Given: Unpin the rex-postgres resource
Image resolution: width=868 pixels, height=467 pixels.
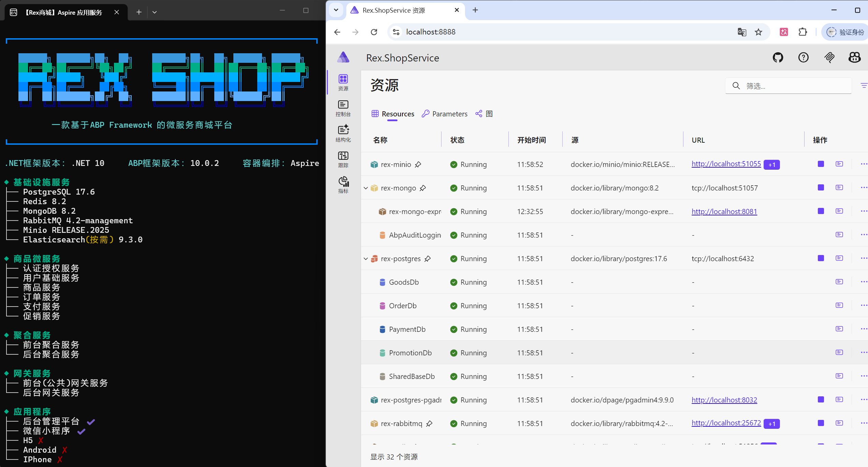Looking at the screenshot, I should [x=428, y=259].
